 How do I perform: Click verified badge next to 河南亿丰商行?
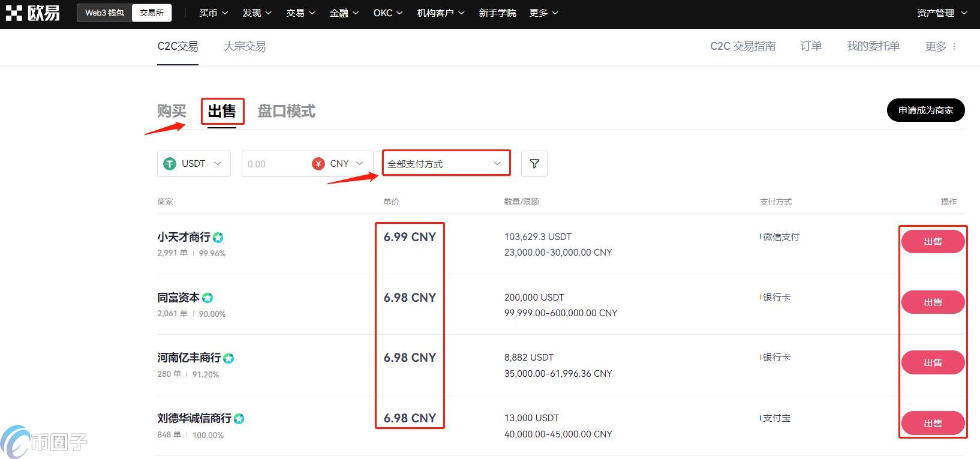[x=229, y=358]
